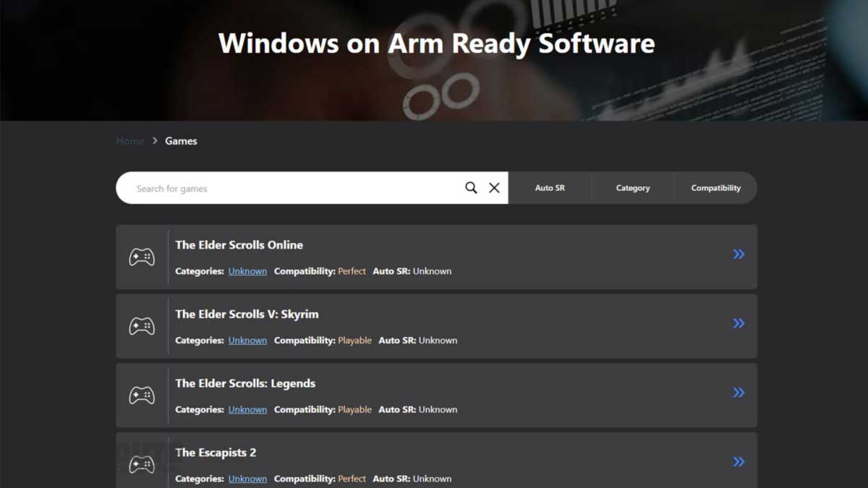Go to Home in the breadcrumb
Image resolution: width=868 pixels, height=488 pixels.
[x=129, y=140]
